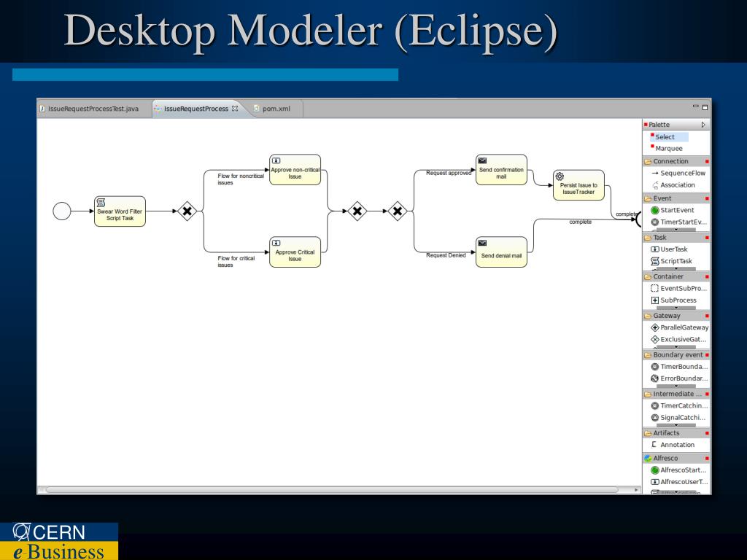The width and height of the screenshot is (747, 560).
Task: Select the Select tool in Palette
Action: tap(669, 136)
